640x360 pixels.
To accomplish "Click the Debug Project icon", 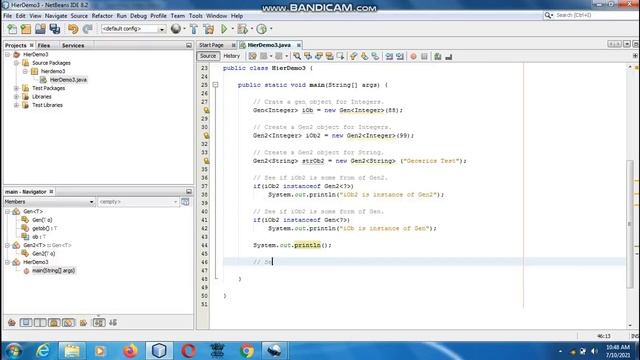I will point(242,29).
